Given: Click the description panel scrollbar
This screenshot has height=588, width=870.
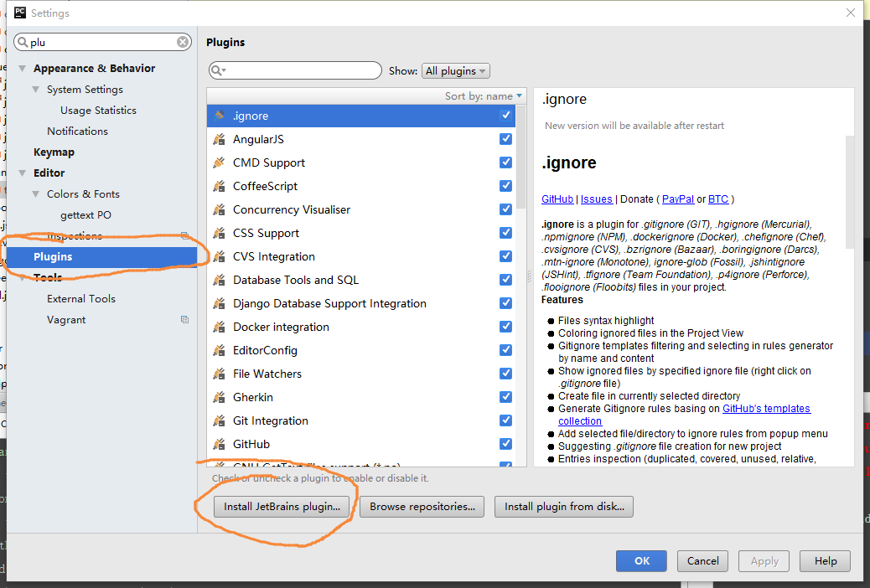Looking at the screenshot, I should (850, 191).
